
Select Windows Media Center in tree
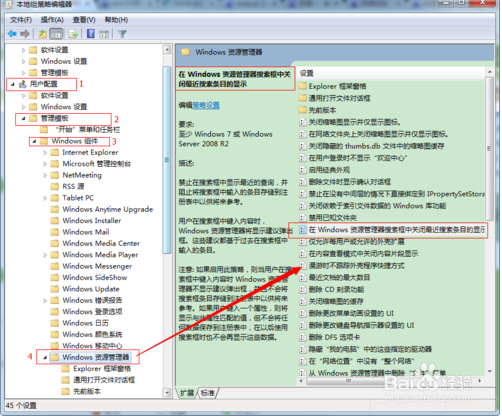tap(101, 243)
